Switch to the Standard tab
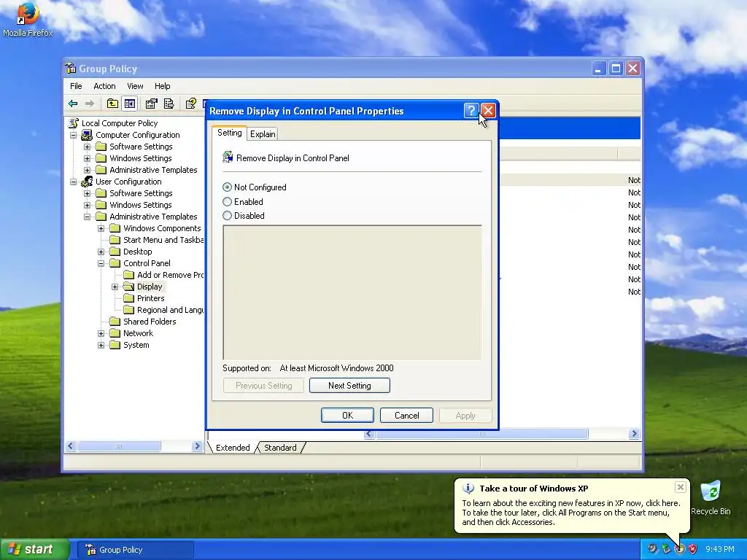Viewport: 747px width, 560px height. coord(280,448)
